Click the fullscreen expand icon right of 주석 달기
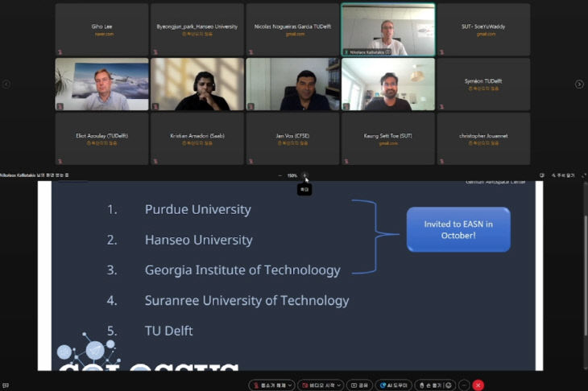 (584, 175)
